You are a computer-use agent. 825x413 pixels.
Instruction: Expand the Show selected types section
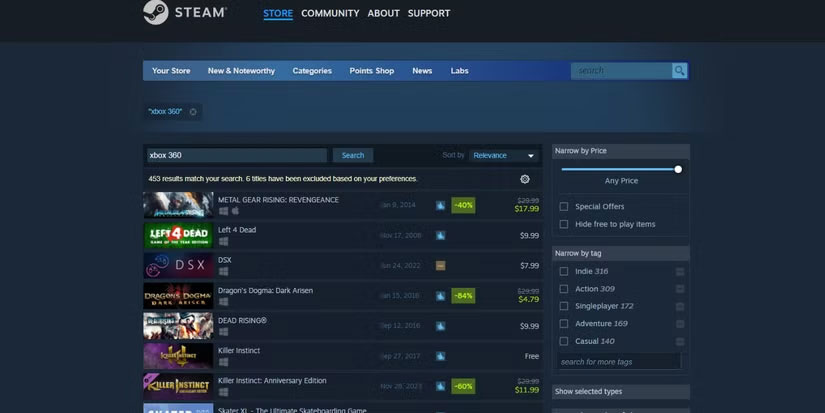tap(620, 391)
